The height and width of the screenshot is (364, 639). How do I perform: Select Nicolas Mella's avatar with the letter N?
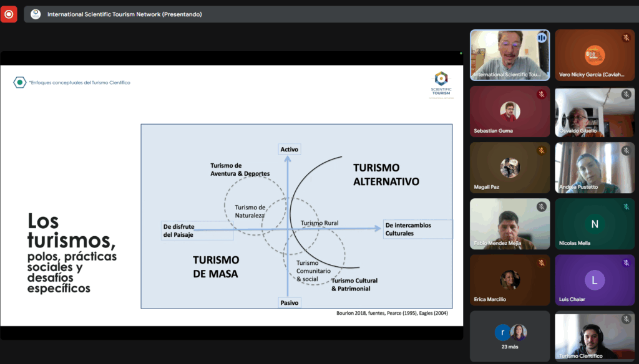point(595,224)
